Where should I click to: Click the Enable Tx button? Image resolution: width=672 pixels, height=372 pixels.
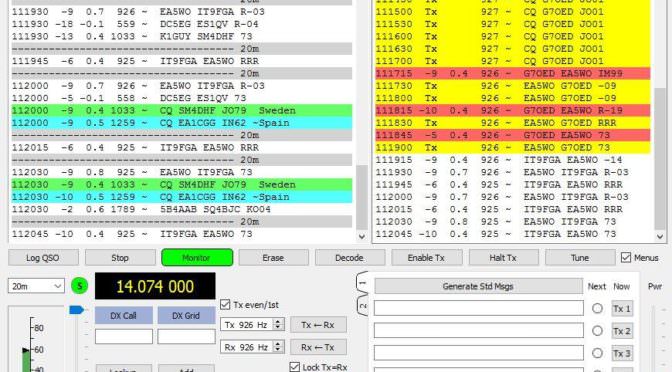click(426, 258)
